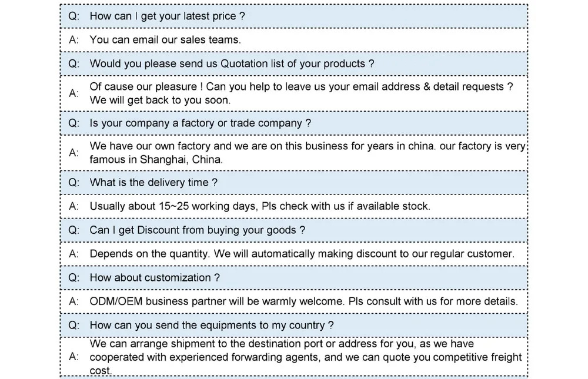Image resolution: width=588 pixels, height=379 pixels.
Task: Select the 'Of cause our pleasure' answer text
Action: pos(301,93)
